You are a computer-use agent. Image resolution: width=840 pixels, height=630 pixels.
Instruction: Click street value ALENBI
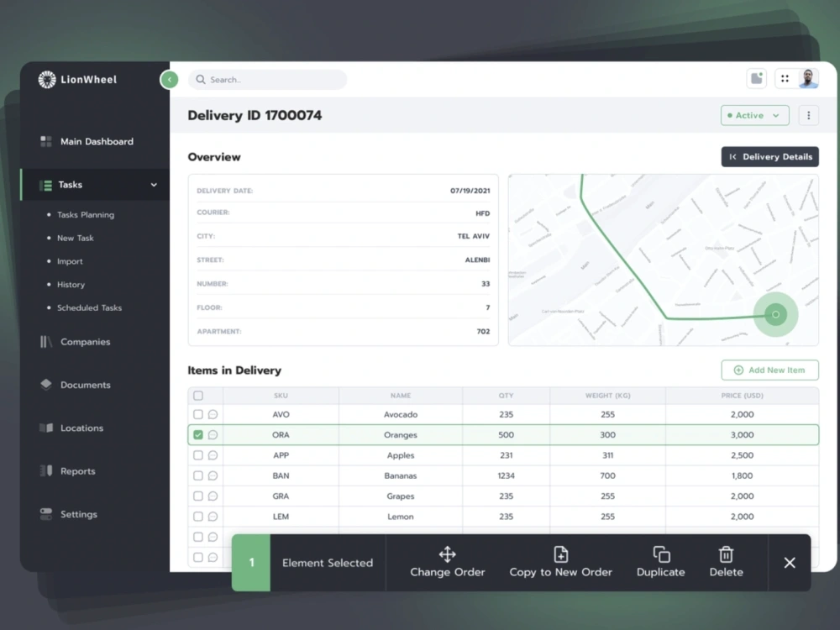click(x=477, y=260)
